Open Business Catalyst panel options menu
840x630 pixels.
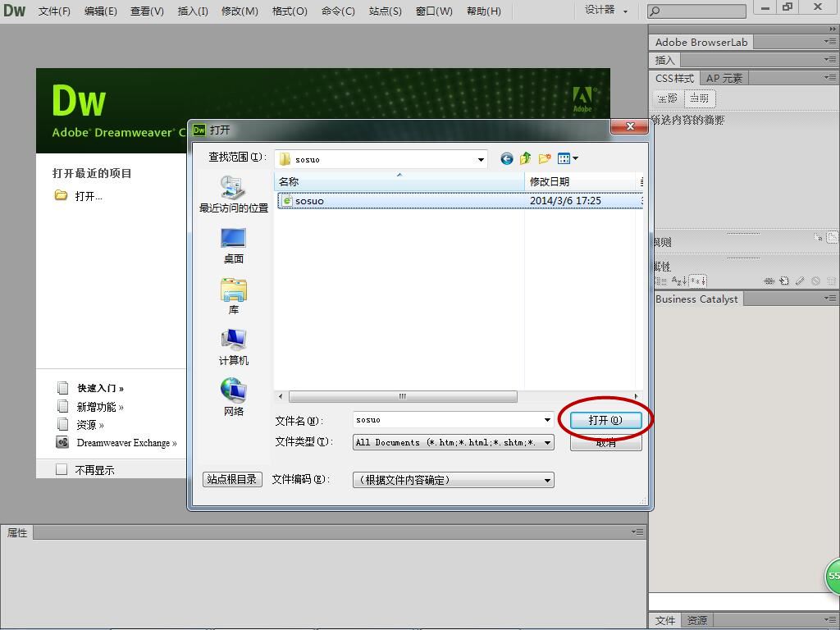click(830, 298)
